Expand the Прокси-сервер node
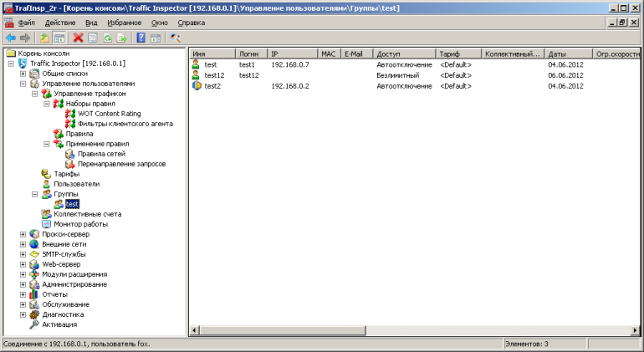Viewport: 644px width, 352px height. pyautogui.click(x=23, y=235)
